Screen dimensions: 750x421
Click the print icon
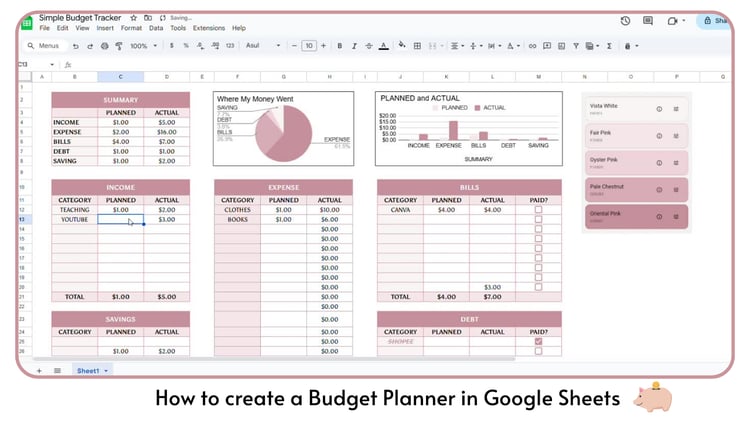pos(104,46)
